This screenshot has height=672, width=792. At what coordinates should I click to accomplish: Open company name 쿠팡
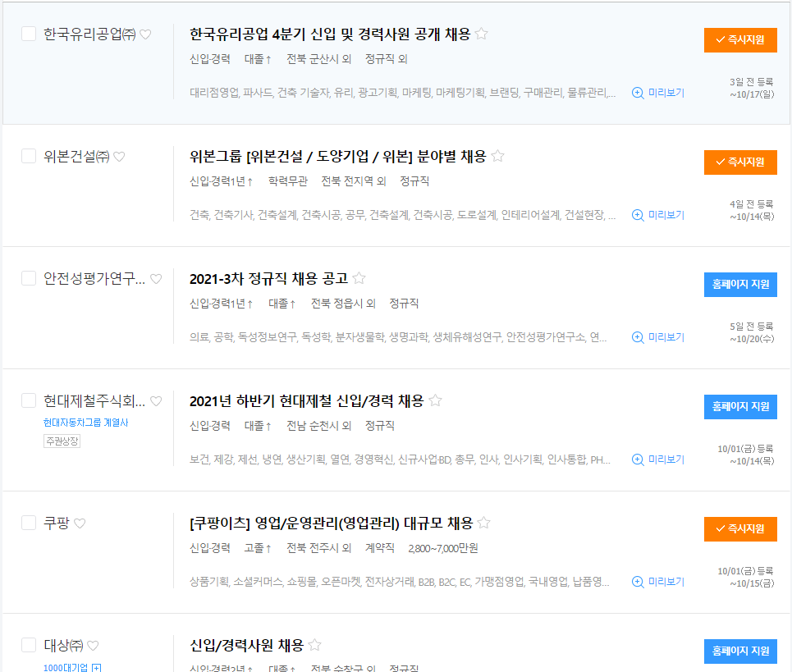point(57,523)
